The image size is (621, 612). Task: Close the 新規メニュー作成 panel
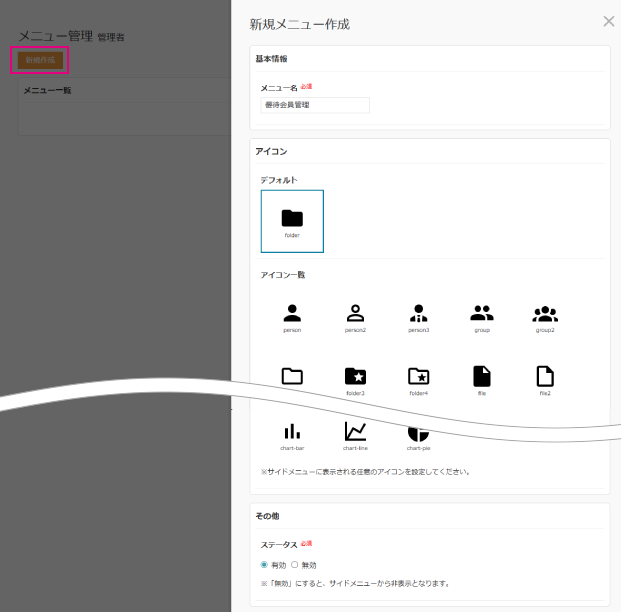(x=609, y=21)
